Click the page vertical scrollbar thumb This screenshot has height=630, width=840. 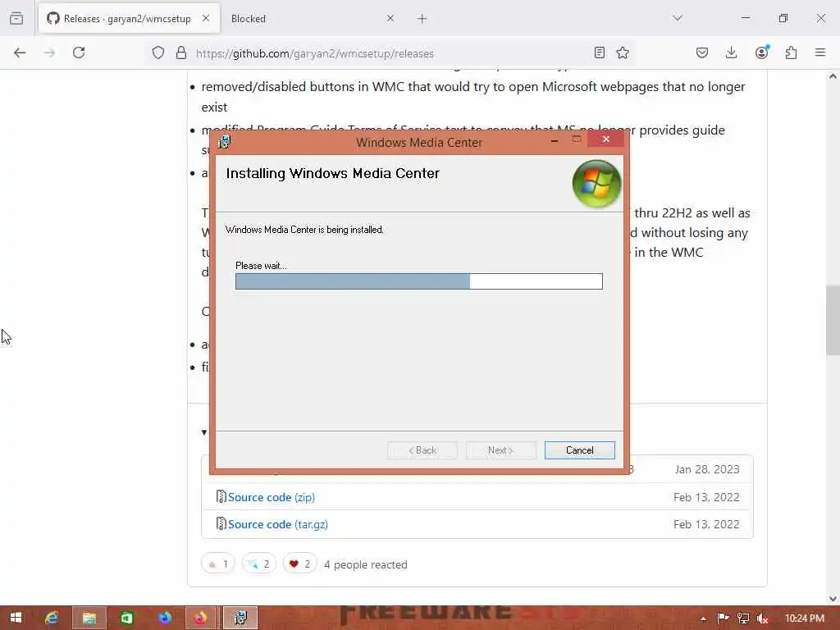coord(833,321)
